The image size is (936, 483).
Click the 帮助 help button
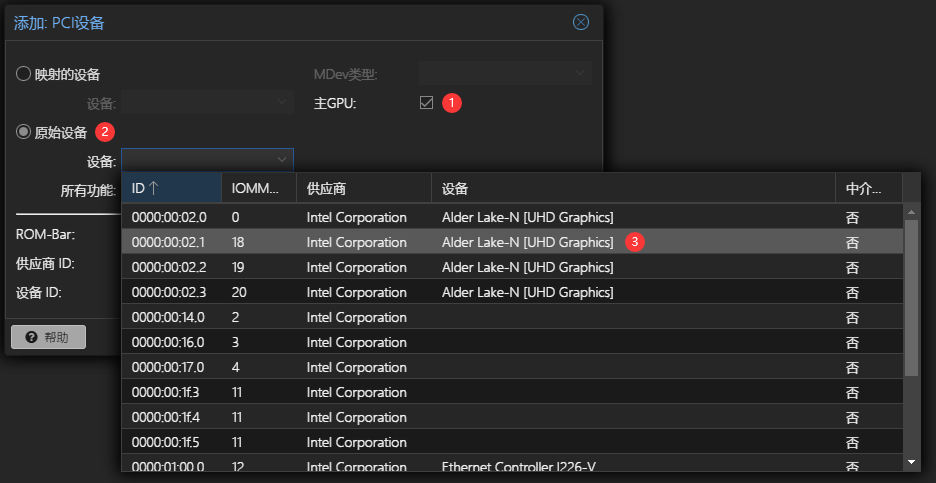48,337
